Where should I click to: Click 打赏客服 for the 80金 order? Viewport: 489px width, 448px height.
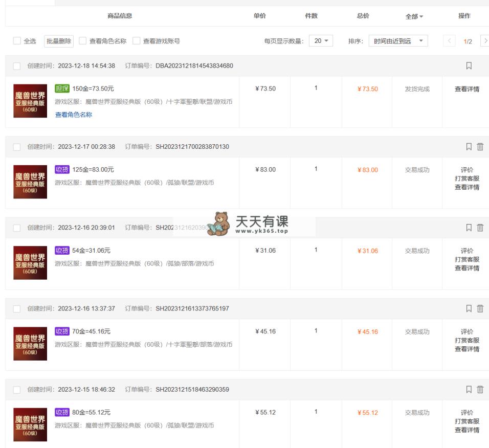pos(467,421)
